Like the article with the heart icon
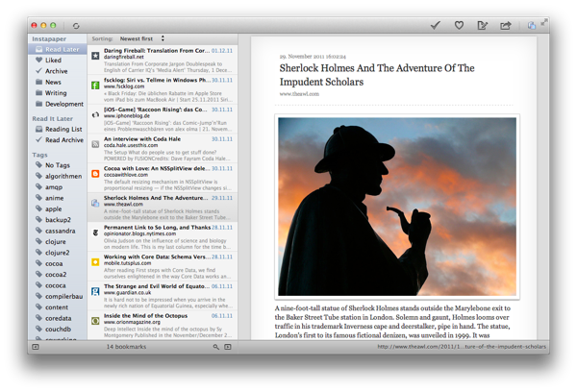This screenshot has height=392, width=577. [x=459, y=25]
